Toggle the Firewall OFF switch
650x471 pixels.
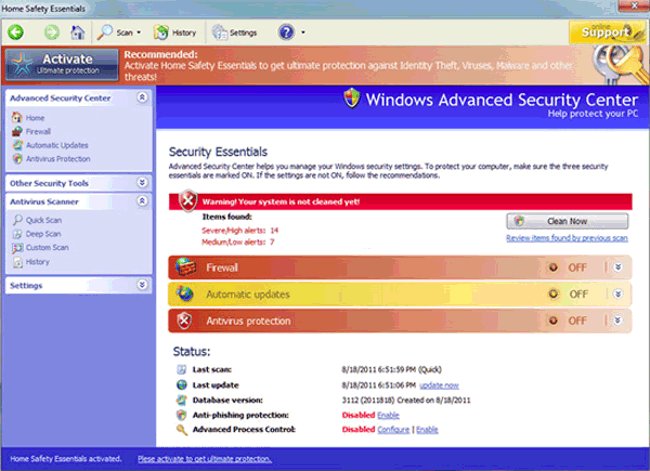pos(568,267)
